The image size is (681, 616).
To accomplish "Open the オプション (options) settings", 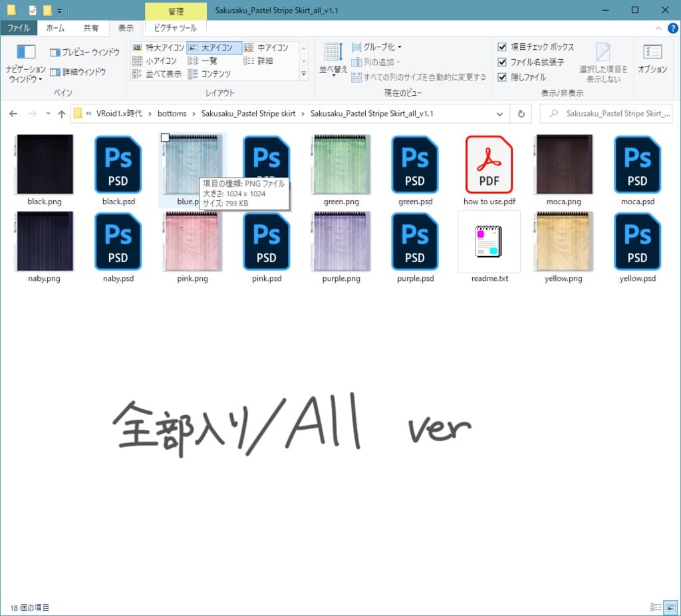I will 652,60.
